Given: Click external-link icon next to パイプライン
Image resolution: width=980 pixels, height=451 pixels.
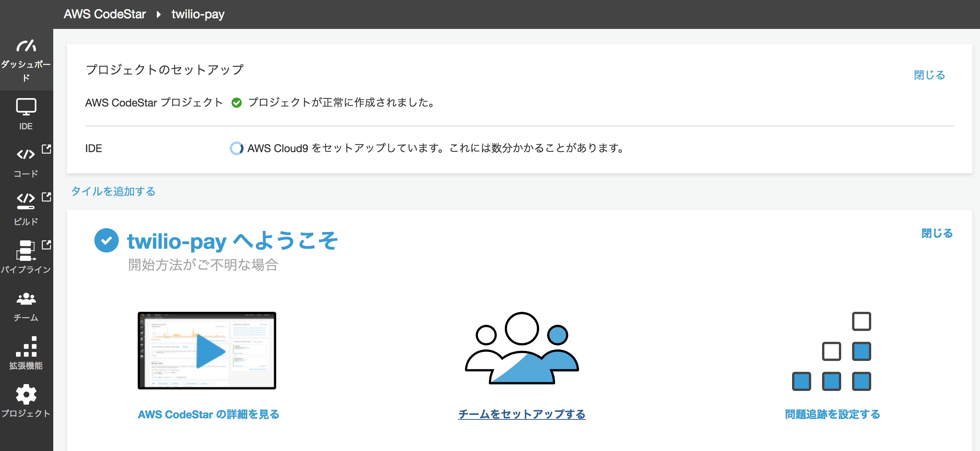Looking at the screenshot, I should [46, 245].
